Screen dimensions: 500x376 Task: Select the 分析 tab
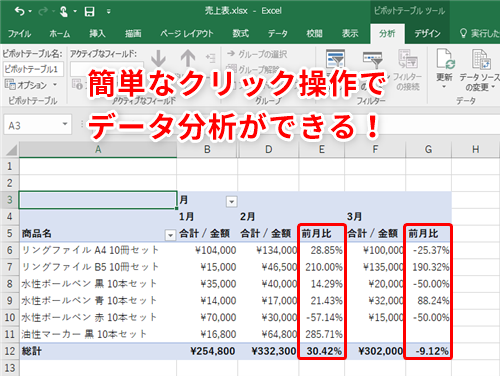pos(387,34)
